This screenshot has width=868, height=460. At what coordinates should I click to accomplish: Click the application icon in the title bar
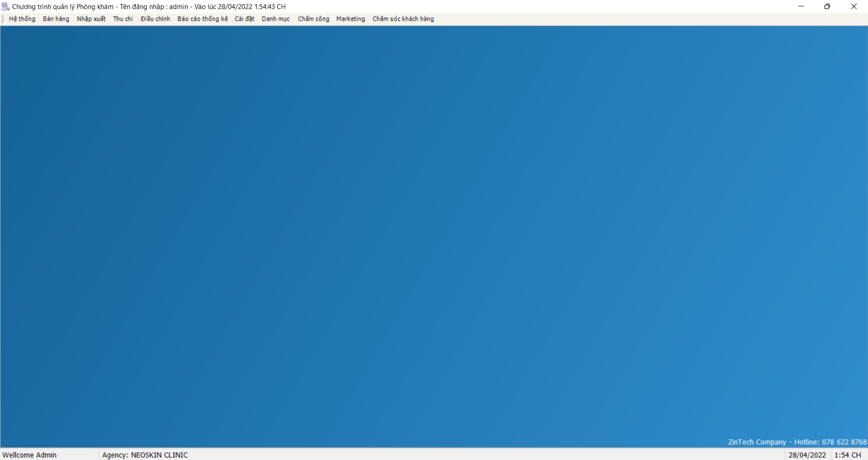click(5, 6)
